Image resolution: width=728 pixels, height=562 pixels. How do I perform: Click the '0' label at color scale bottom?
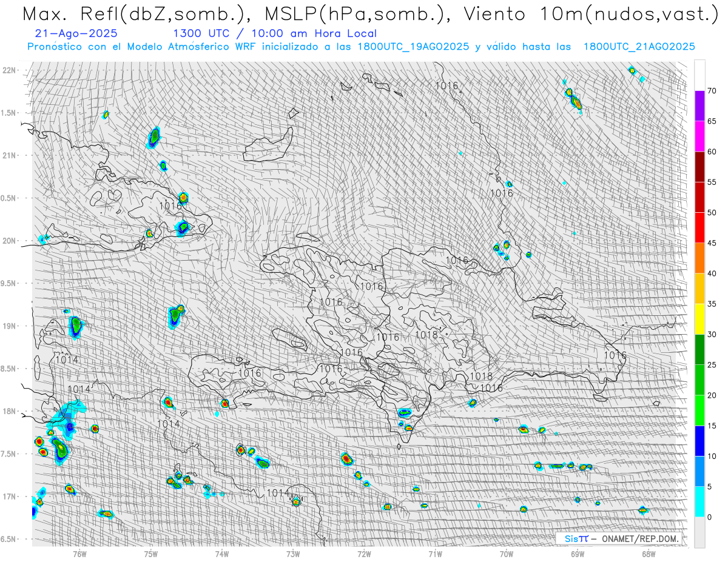tap(710, 517)
